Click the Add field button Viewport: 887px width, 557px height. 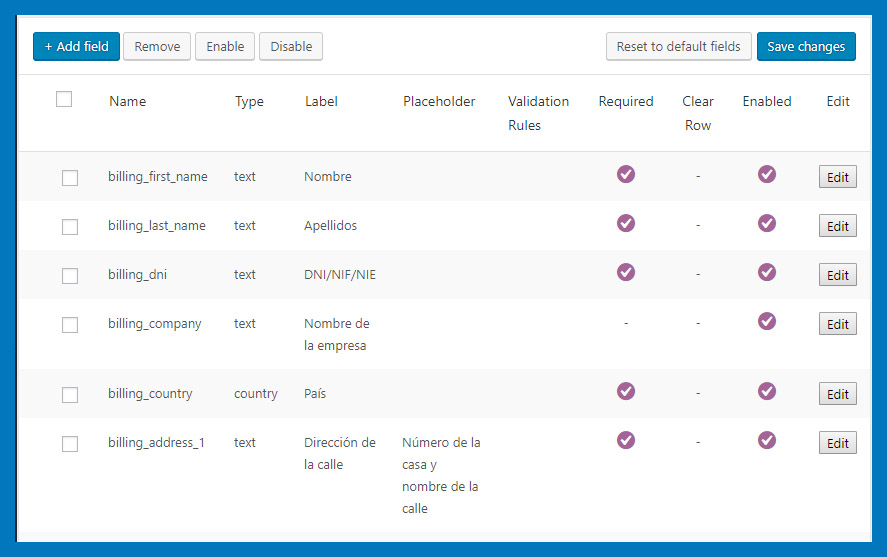(x=76, y=46)
